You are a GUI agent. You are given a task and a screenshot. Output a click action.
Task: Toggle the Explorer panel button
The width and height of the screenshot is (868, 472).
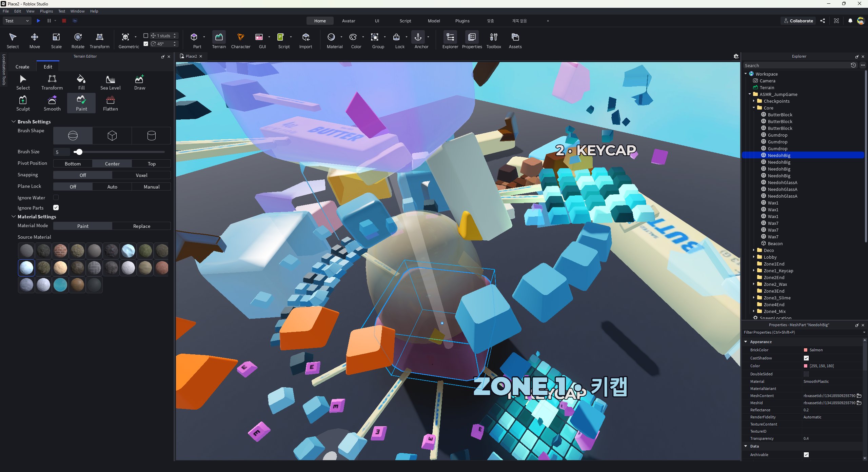tap(450, 40)
